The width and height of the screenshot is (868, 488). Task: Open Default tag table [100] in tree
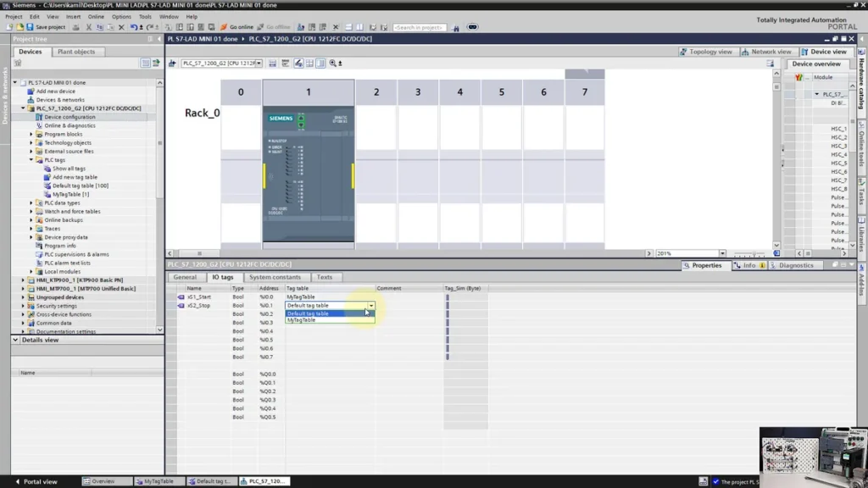click(x=81, y=186)
